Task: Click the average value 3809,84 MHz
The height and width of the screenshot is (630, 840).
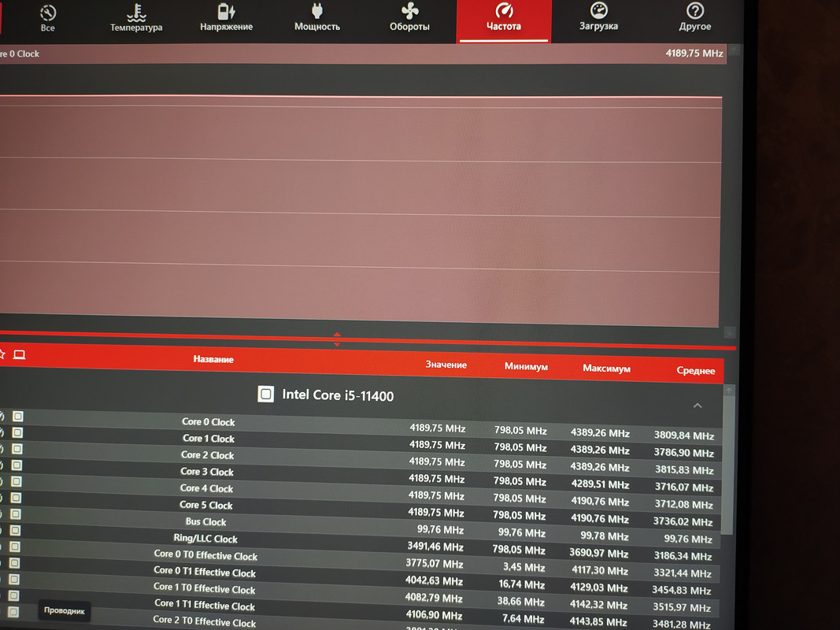Action: [x=684, y=435]
